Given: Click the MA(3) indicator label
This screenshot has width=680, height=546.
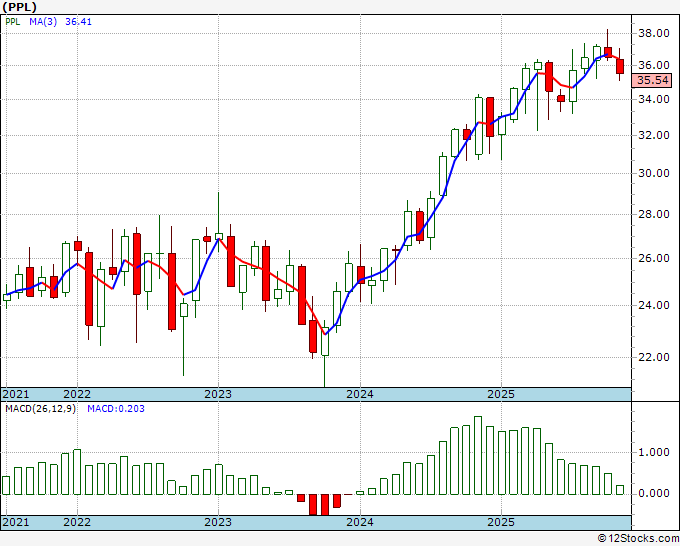Looking at the screenshot, I should click(43, 22).
